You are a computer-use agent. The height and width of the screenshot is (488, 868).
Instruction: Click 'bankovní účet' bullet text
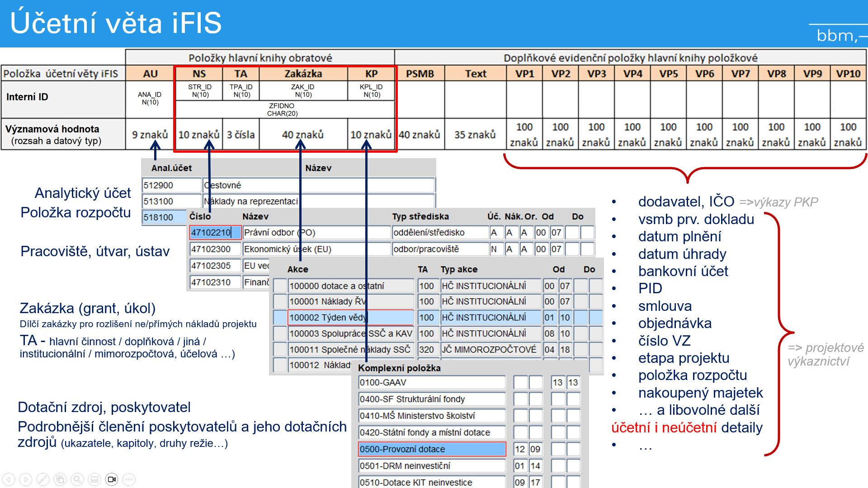pos(683,271)
